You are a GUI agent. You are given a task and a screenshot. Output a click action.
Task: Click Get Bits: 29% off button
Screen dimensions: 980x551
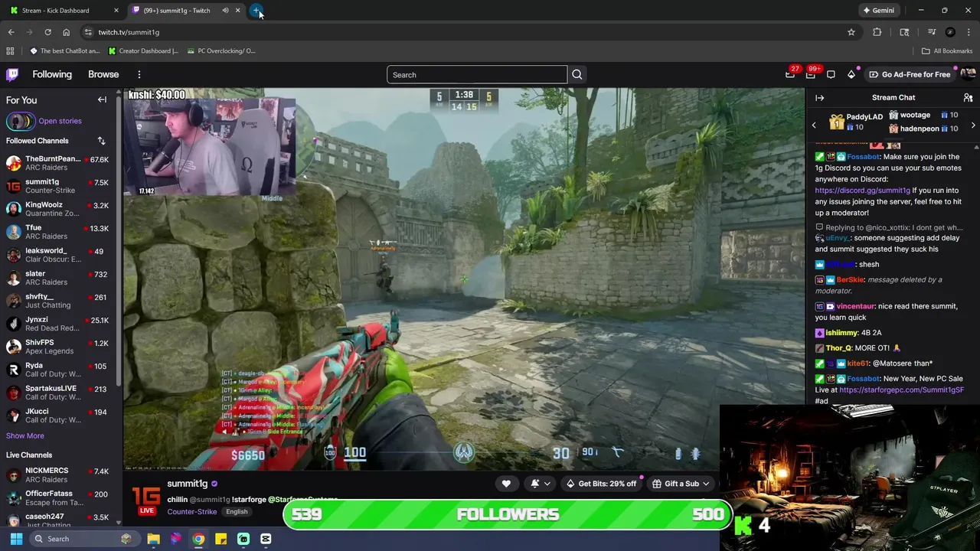[x=601, y=484]
